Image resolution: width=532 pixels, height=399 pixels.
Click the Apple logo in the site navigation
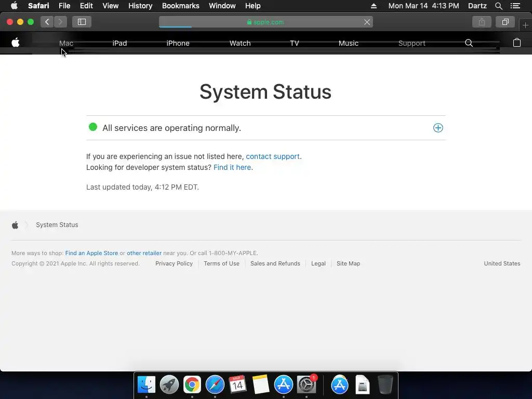16,43
